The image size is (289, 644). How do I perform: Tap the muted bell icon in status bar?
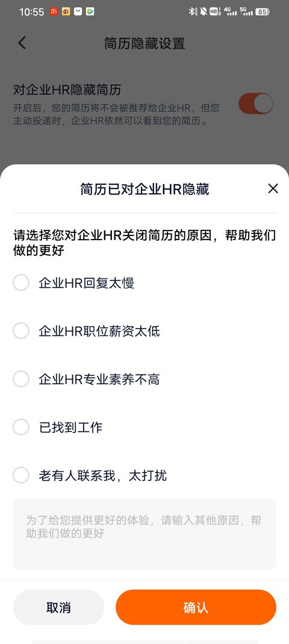(203, 11)
